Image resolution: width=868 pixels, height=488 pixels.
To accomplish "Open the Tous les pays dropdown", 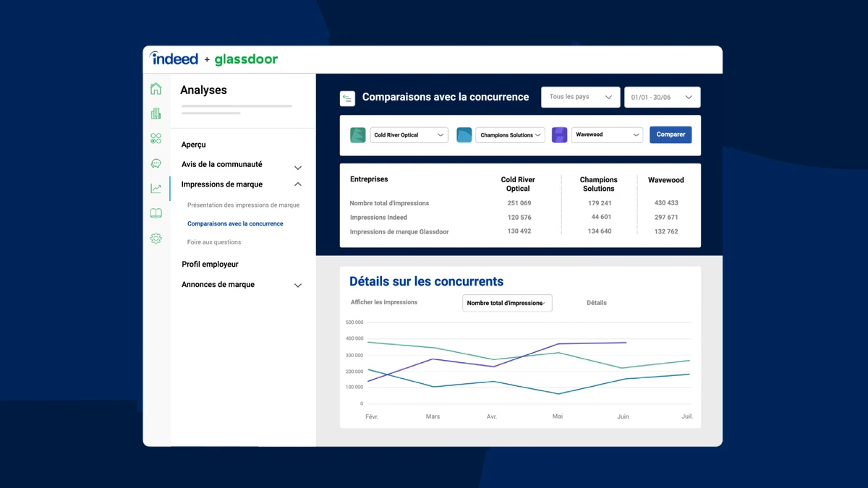I will 581,98.
